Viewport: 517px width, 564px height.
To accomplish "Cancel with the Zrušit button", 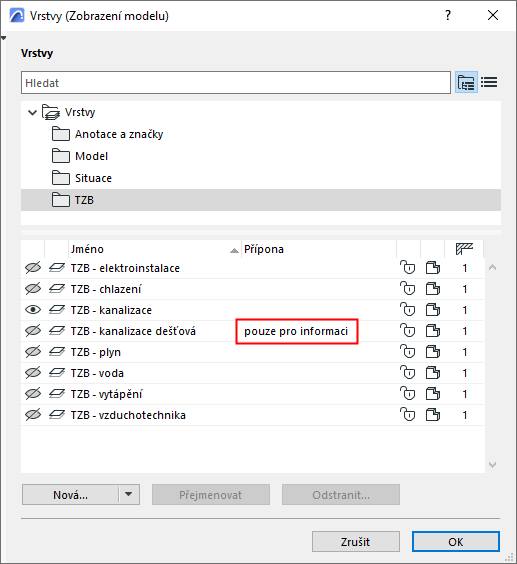I will [x=356, y=541].
